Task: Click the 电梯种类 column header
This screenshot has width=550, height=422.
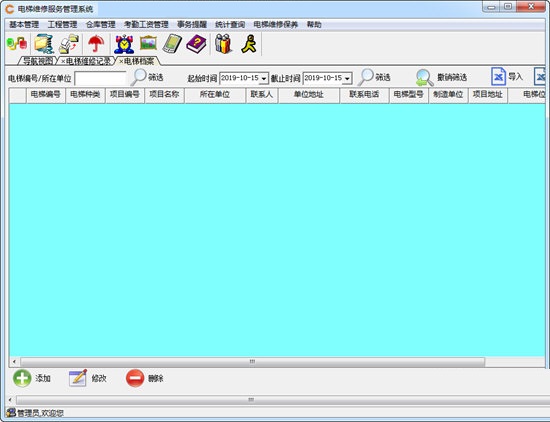Action: (86, 95)
